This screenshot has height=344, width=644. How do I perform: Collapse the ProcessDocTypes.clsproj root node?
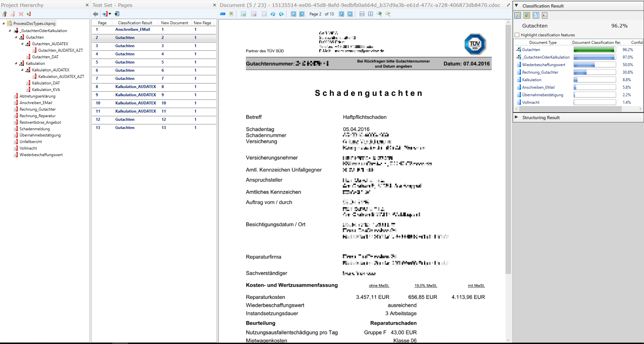(x=4, y=23)
